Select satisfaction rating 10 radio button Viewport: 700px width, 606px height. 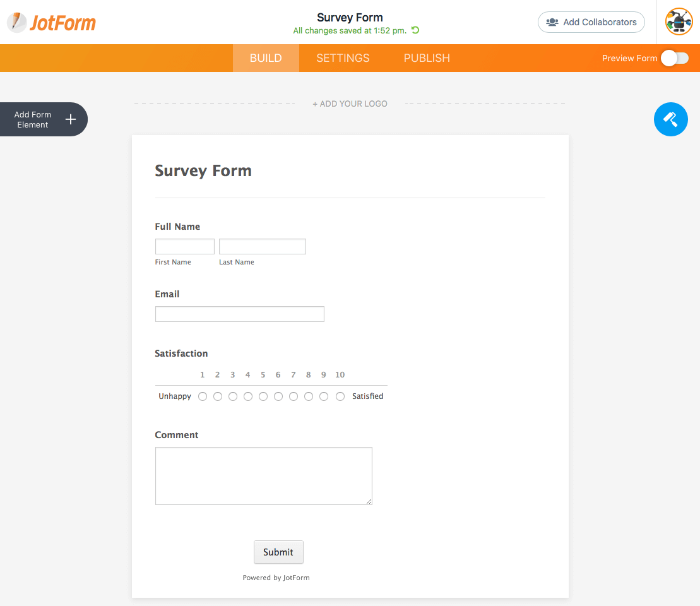[340, 396]
